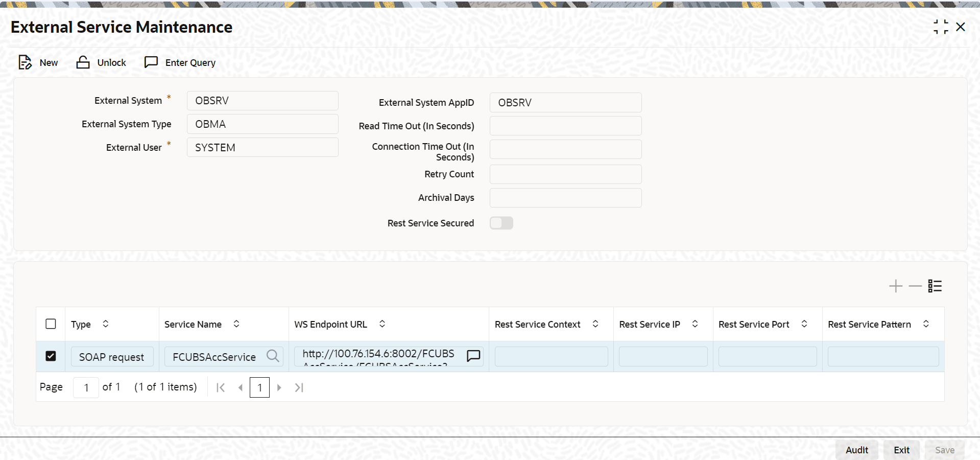Click the Retry Count field
Image resolution: width=980 pixels, height=460 pixels.
[565, 174]
